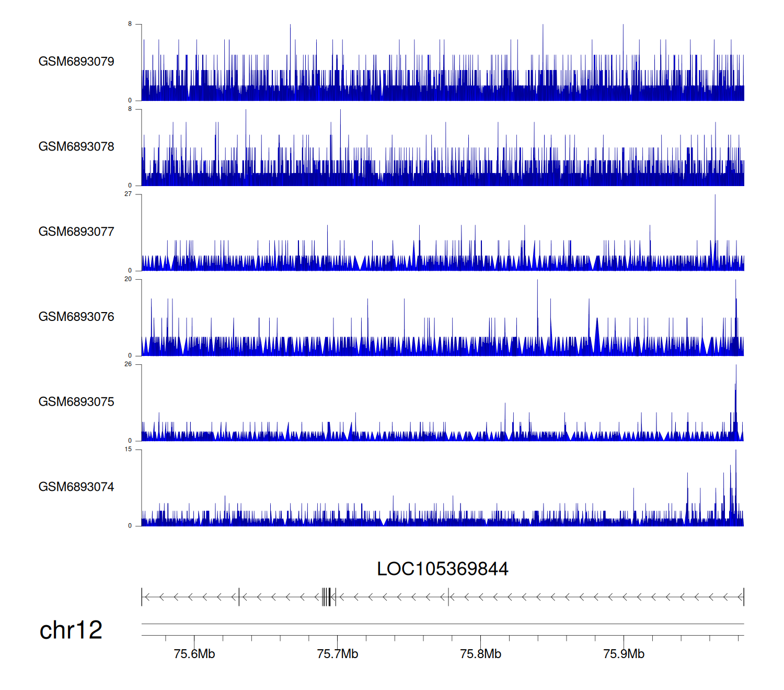784x690 pixels.
Task: Click the y-axis maximum value 15
Action: click(128, 450)
